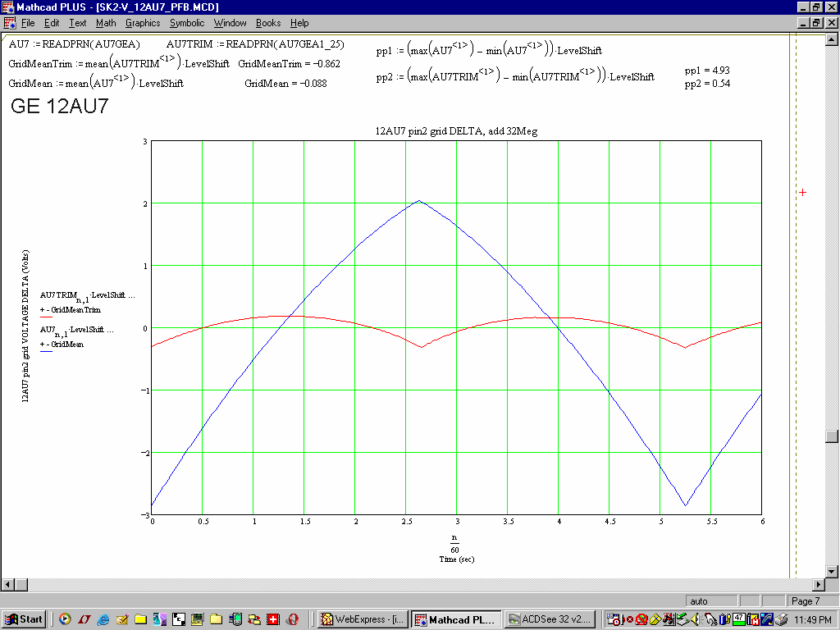Viewport: 840px width, 630px height.
Task: Click the printer icon in system tray
Action: click(x=782, y=619)
